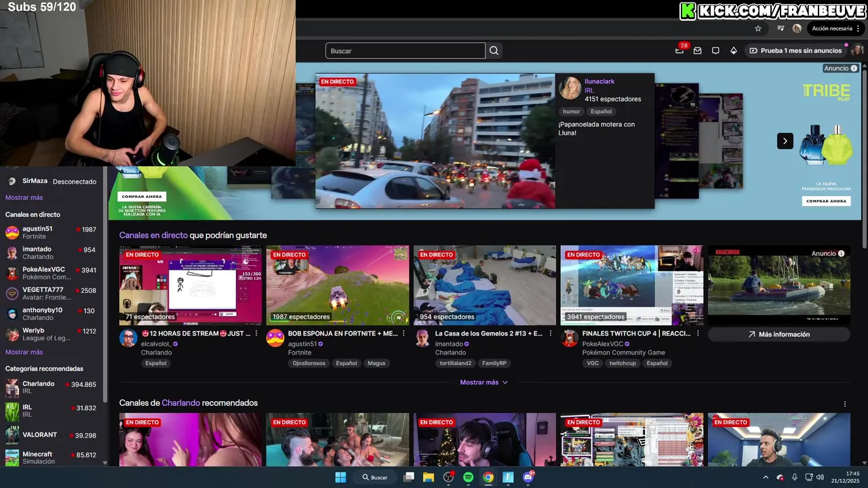Open llunaclark channel link in carousel
Viewport: 868px width, 488px height.
click(599, 81)
